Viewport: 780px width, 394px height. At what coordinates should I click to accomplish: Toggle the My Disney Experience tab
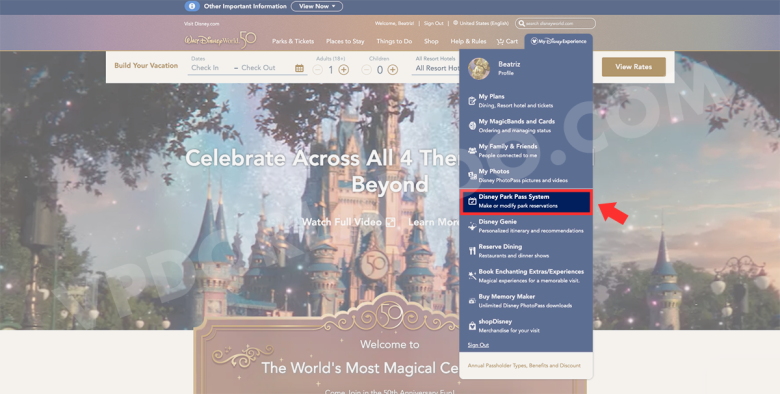point(559,41)
